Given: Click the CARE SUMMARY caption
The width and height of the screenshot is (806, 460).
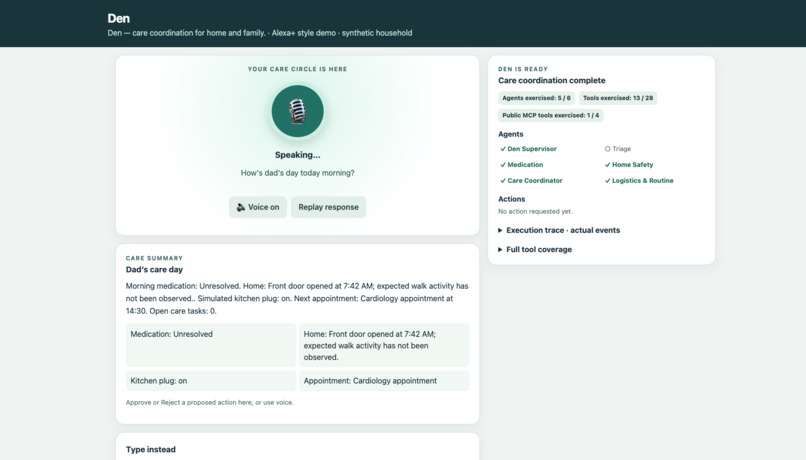Looking at the screenshot, I should (x=154, y=258).
